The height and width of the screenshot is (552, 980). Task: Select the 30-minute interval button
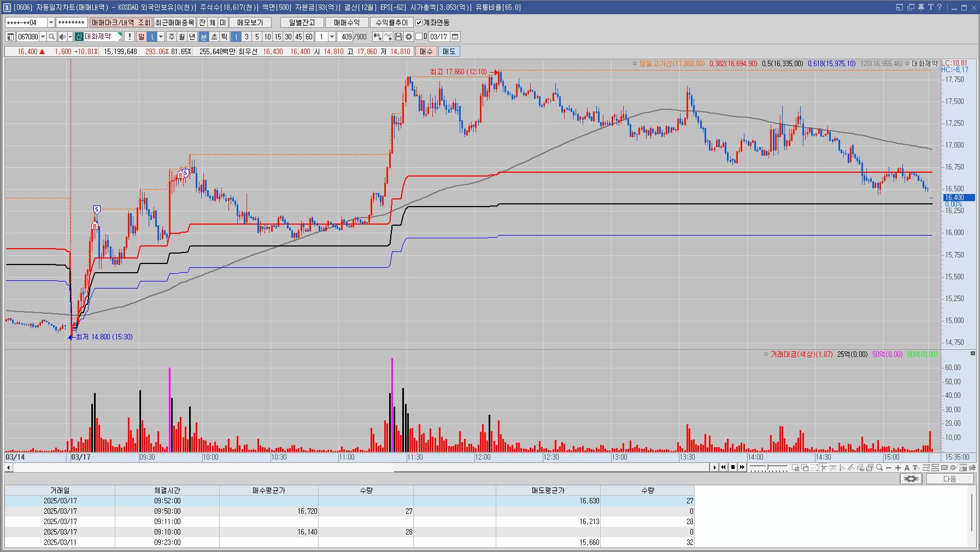[x=288, y=37]
